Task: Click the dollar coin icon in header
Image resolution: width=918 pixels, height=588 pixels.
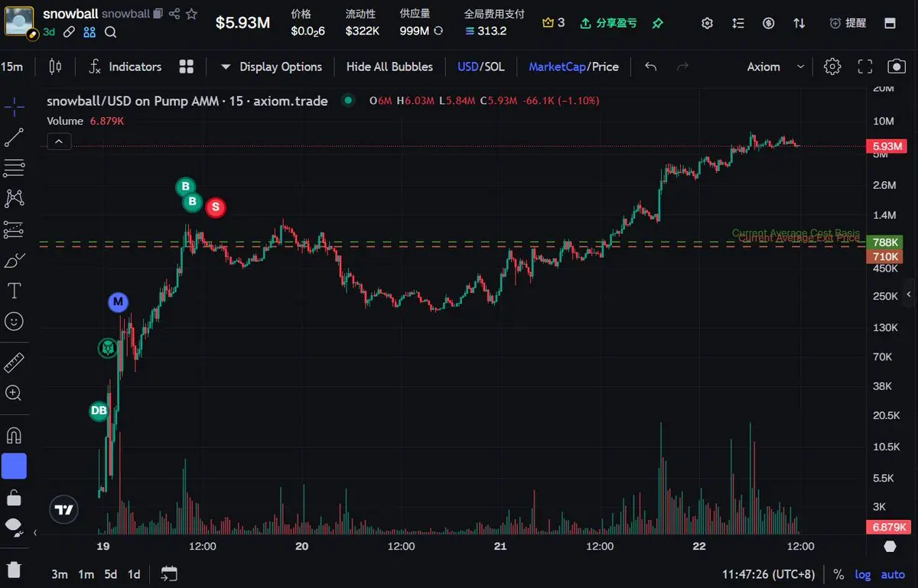Action: pos(769,23)
